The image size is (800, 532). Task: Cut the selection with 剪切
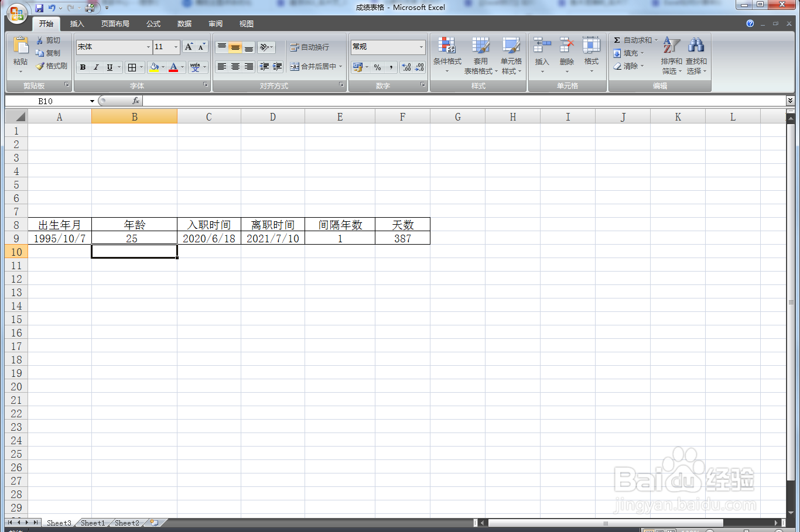coord(48,40)
